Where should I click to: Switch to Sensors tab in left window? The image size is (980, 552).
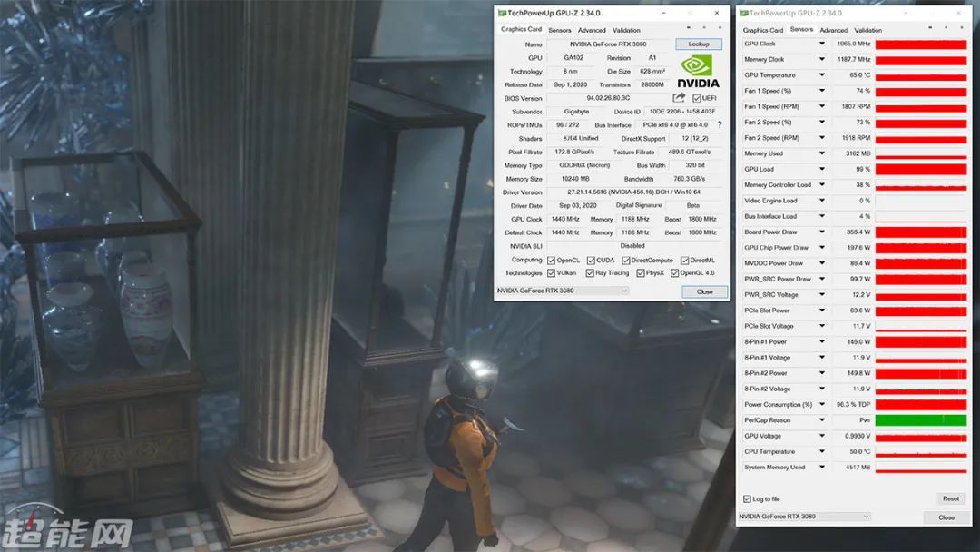tap(559, 30)
